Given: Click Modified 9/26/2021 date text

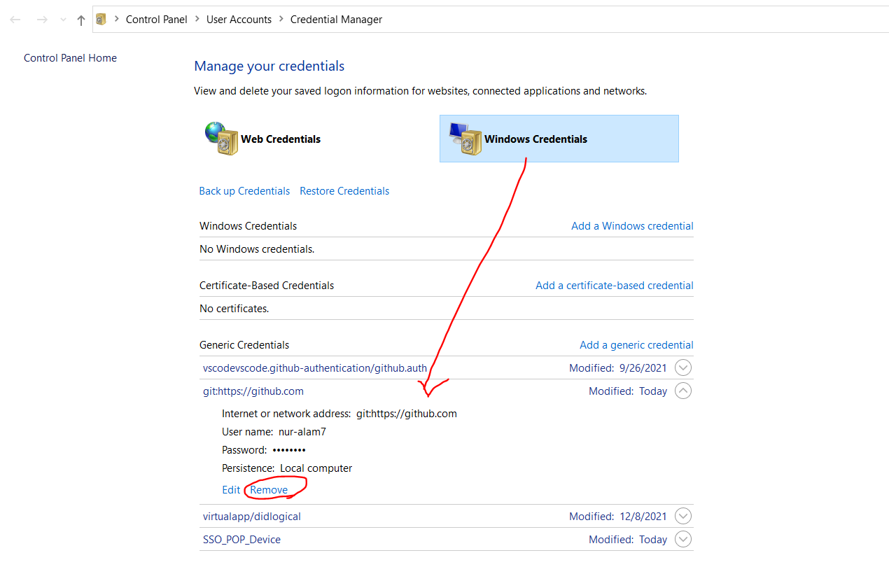Looking at the screenshot, I should [618, 368].
